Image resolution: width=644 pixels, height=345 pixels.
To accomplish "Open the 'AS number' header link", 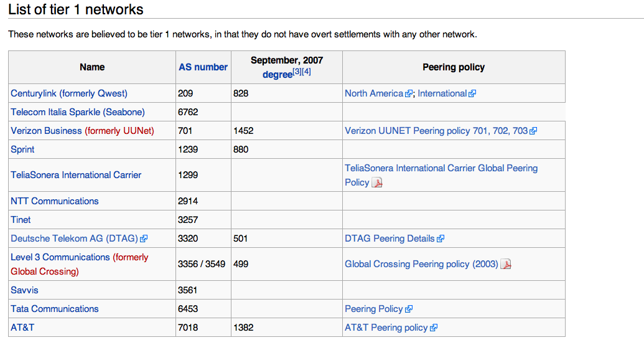I will pos(203,67).
